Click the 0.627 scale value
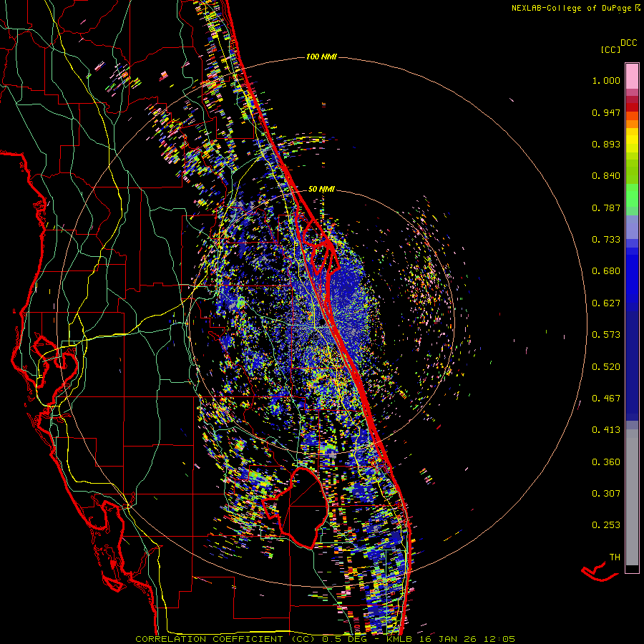The height and width of the screenshot is (644, 644). [606, 303]
